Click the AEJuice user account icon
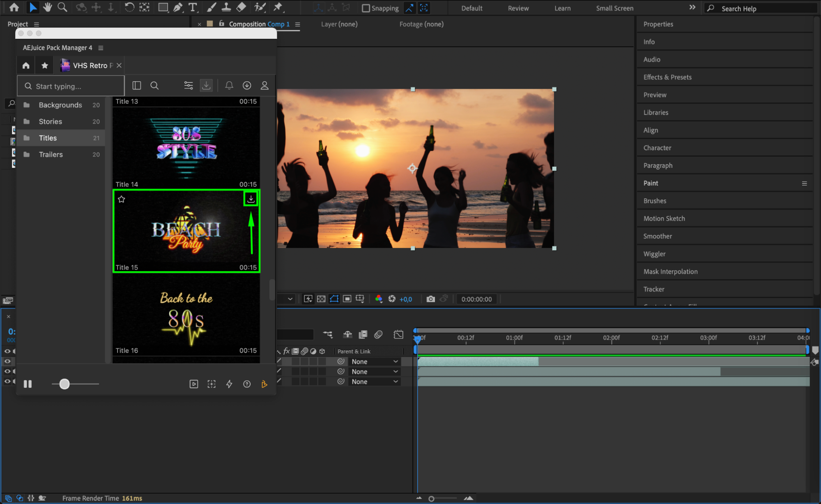This screenshot has width=821, height=504. (x=264, y=85)
